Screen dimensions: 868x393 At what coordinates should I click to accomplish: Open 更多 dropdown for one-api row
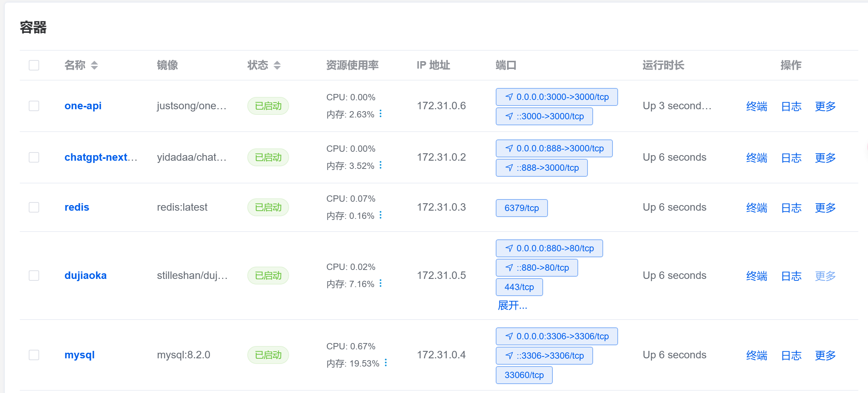point(825,106)
